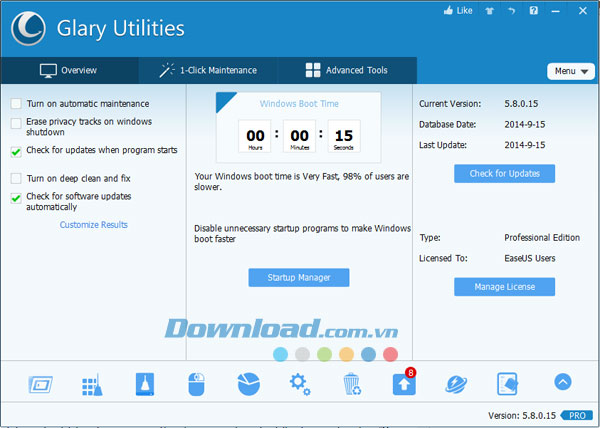Viewport: 600px width, 428px height.
Task: Open the Advanced Tools tab
Action: pos(346,71)
